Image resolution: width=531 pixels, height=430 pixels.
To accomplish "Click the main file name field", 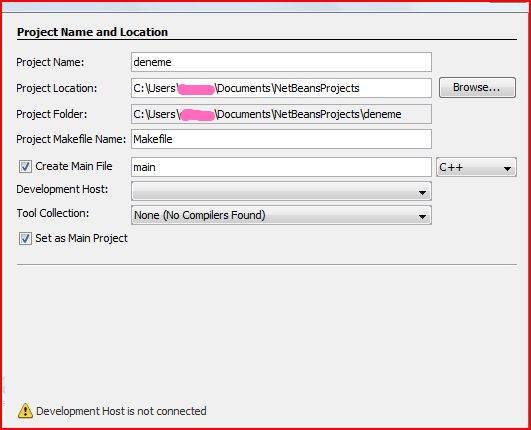I will click(281, 167).
